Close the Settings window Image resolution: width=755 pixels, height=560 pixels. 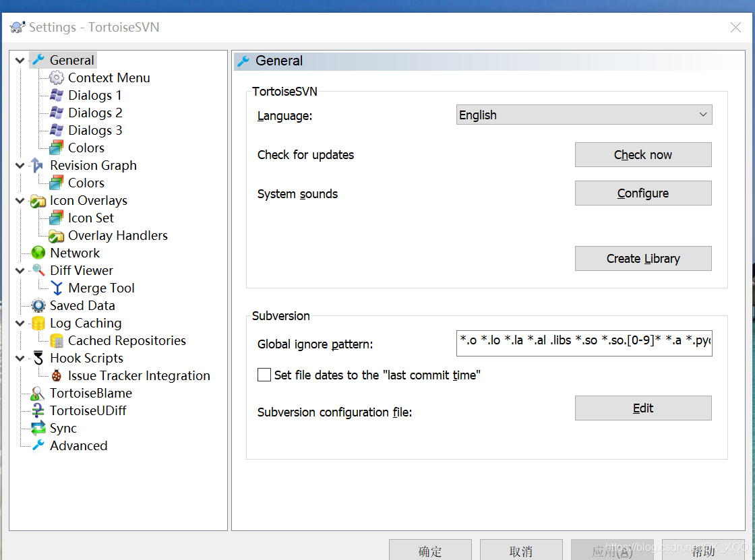click(735, 28)
